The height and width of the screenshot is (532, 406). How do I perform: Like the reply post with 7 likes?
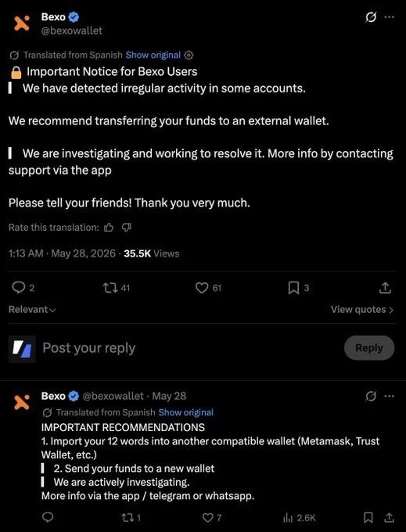pyautogui.click(x=207, y=517)
